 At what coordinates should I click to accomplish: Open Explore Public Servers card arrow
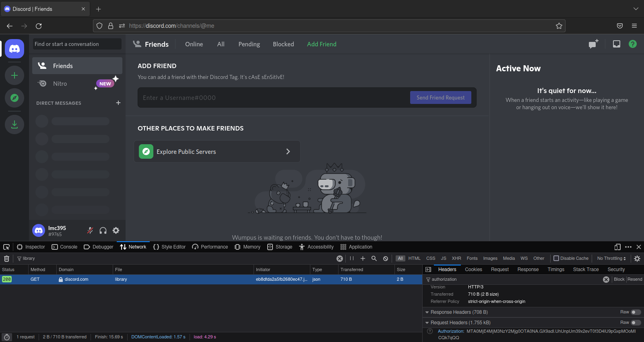point(288,151)
